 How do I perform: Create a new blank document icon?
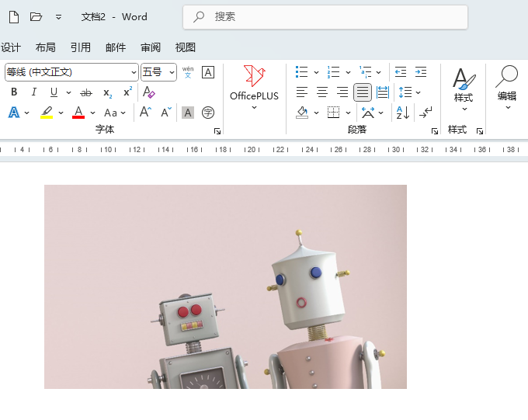coord(14,17)
